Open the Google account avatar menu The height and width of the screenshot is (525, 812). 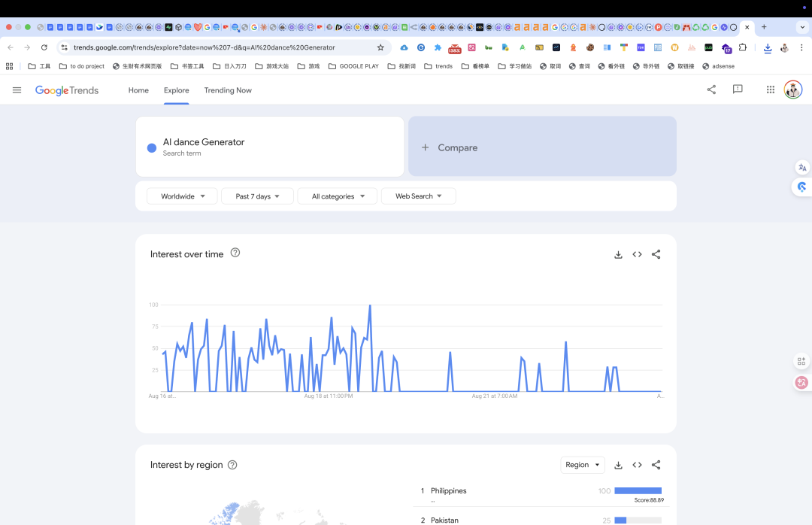click(x=793, y=90)
